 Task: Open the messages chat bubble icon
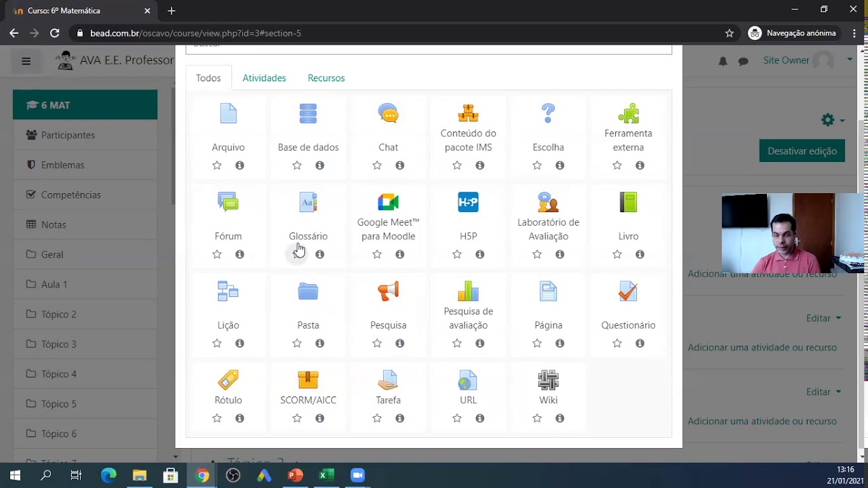(x=743, y=61)
